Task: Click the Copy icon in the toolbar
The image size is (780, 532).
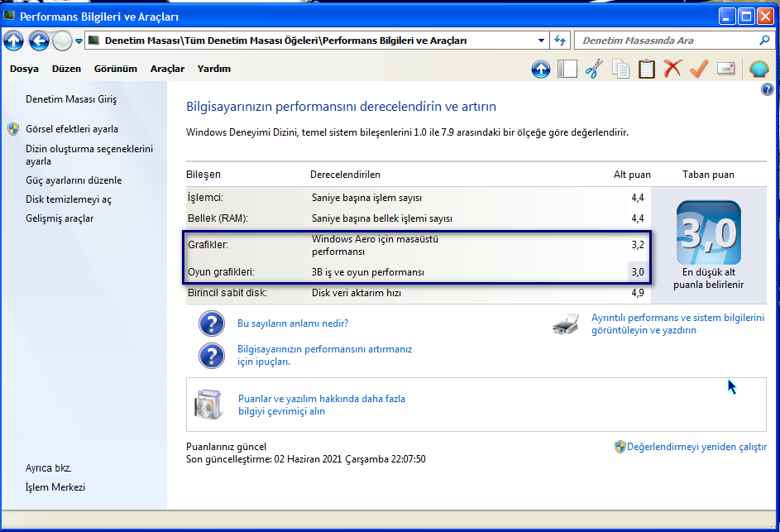Action: click(x=620, y=69)
